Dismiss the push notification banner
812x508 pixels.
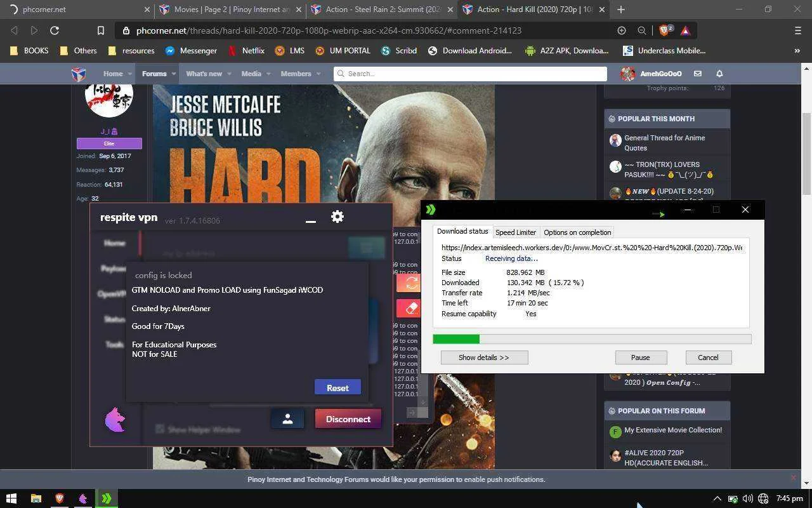point(793,477)
